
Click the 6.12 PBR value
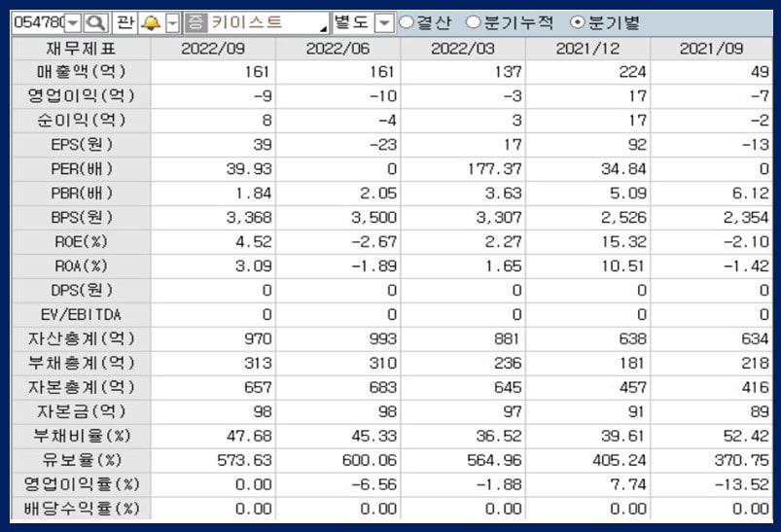click(751, 194)
